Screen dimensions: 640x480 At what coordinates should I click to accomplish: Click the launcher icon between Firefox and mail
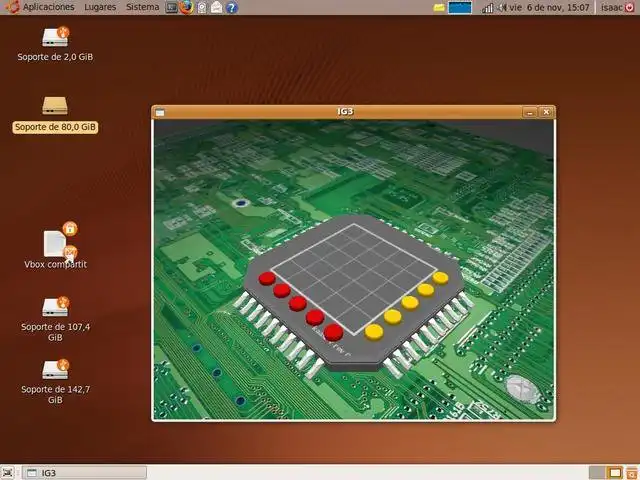tap(202, 7)
